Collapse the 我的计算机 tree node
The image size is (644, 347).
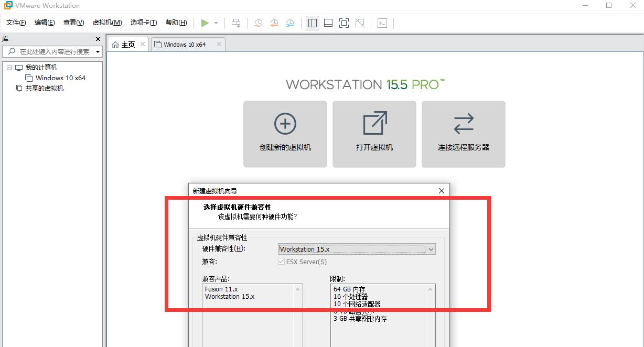click(9, 68)
